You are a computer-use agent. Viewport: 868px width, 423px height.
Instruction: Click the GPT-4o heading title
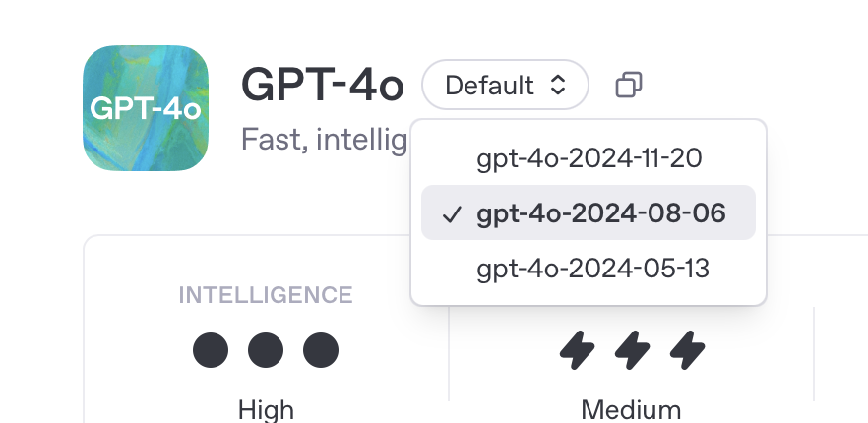(323, 85)
